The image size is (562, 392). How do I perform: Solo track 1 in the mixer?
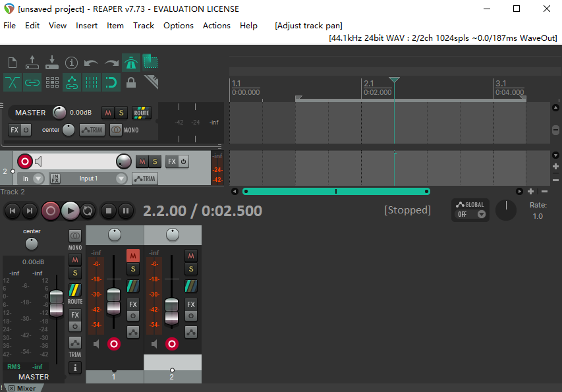pos(133,269)
